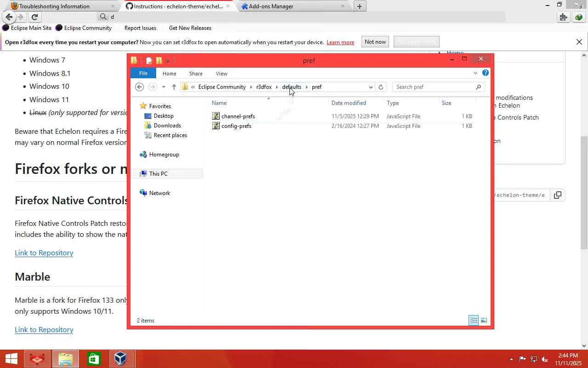This screenshot has width=588, height=368.
Task: Open the Windows Start menu
Action: (11, 359)
